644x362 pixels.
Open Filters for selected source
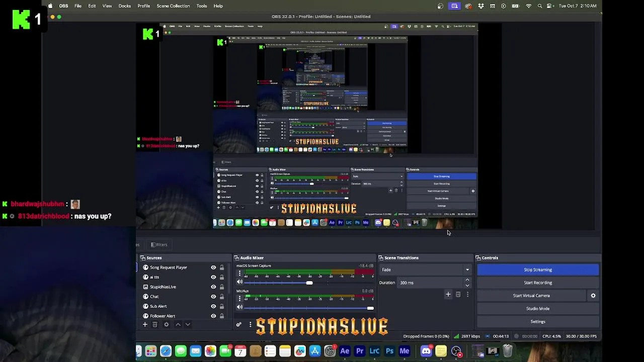pos(159,245)
